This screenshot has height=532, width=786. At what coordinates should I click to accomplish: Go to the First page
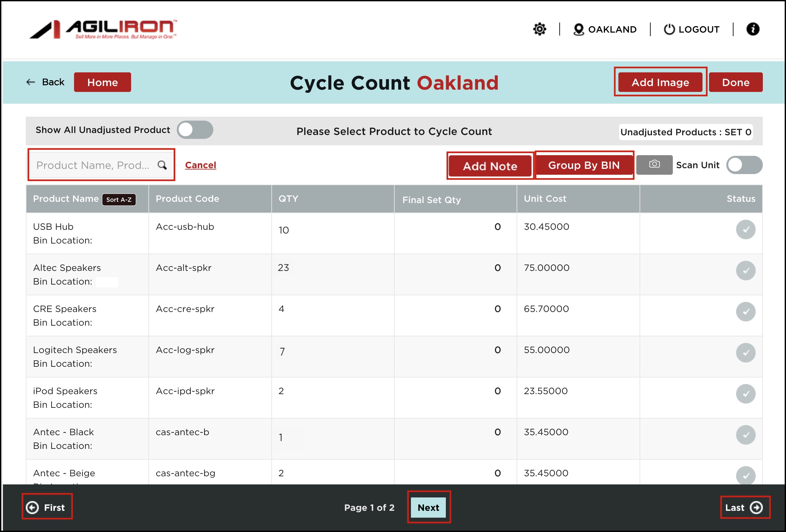tap(47, 507)
